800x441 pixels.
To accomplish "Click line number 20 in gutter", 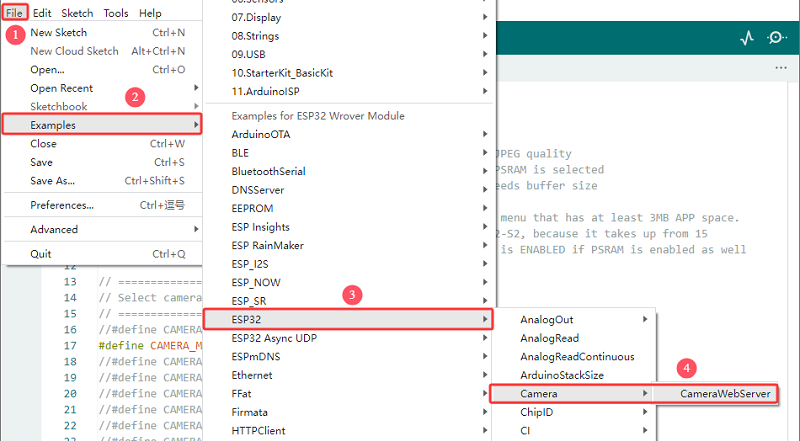I will pyautogui.click(x=70, y=394).
